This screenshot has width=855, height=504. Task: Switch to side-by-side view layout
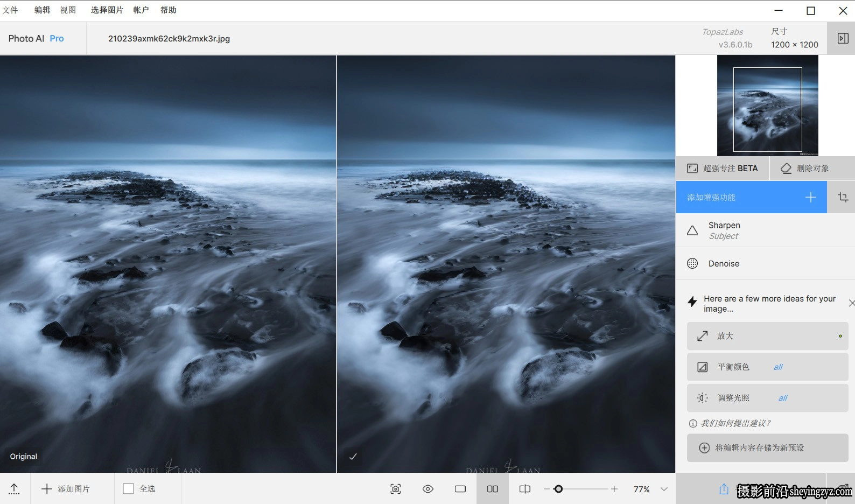493,489
